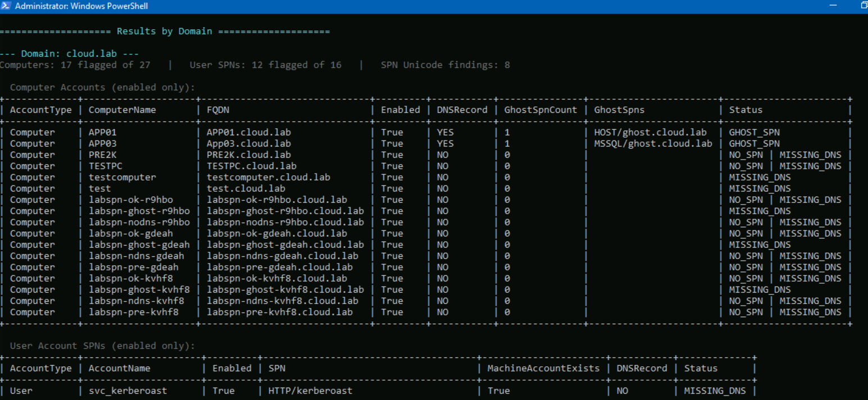Click the GhostSpnCount column header
The image size is (868, 400).
pyautogui.click(x=540, y=110)
